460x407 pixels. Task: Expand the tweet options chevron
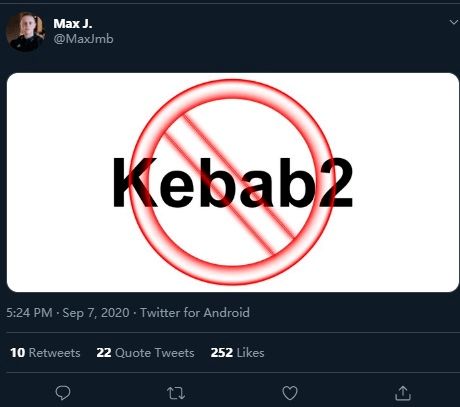click(453, 22)
